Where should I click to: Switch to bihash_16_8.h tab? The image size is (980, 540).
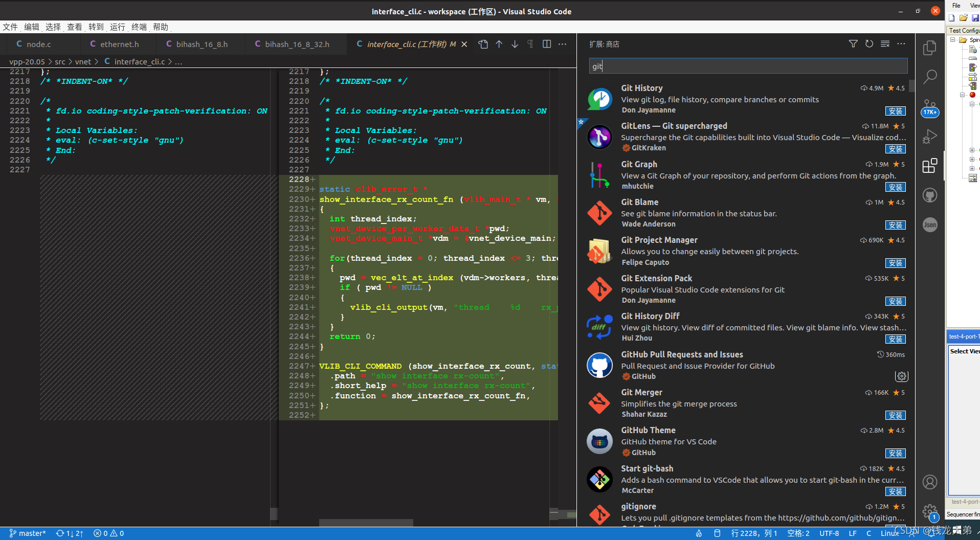click(201, 44)
